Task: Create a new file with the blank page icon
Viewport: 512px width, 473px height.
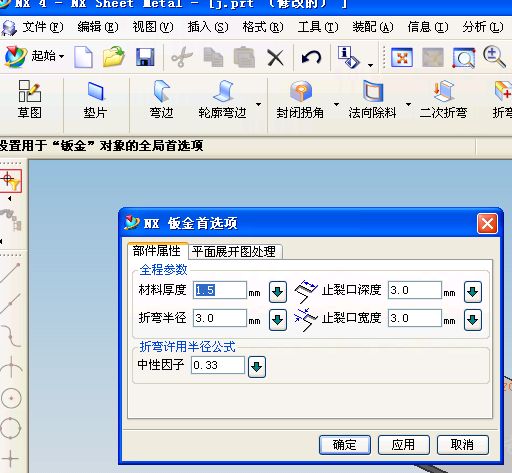Action: 83,57
